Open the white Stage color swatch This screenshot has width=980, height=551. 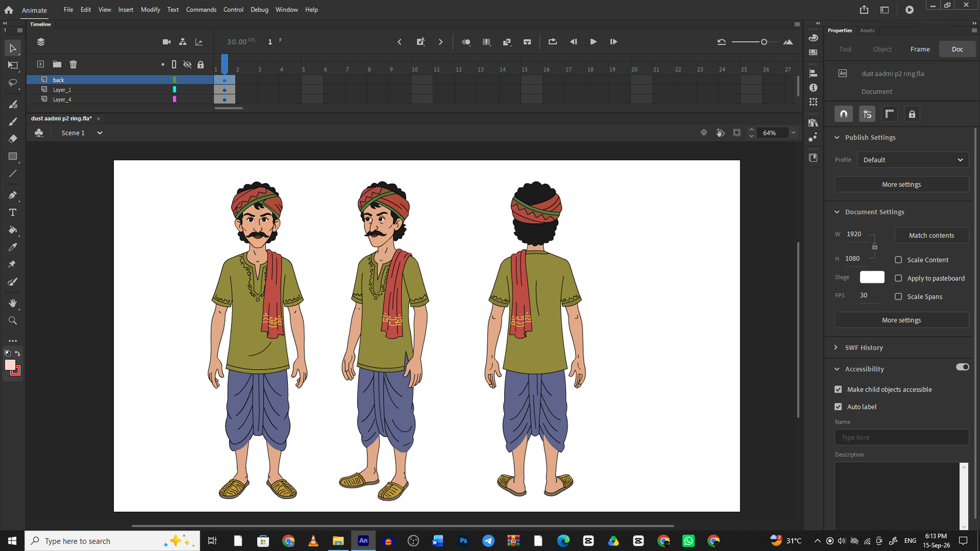[x=872, y=277]
